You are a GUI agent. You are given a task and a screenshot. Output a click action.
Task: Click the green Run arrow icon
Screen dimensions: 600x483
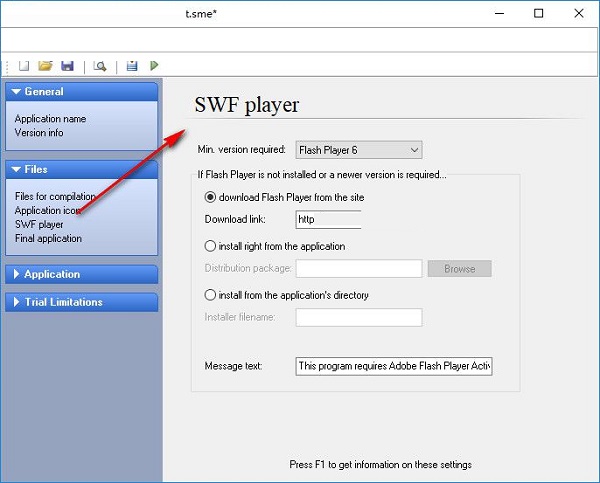point(154,66)
